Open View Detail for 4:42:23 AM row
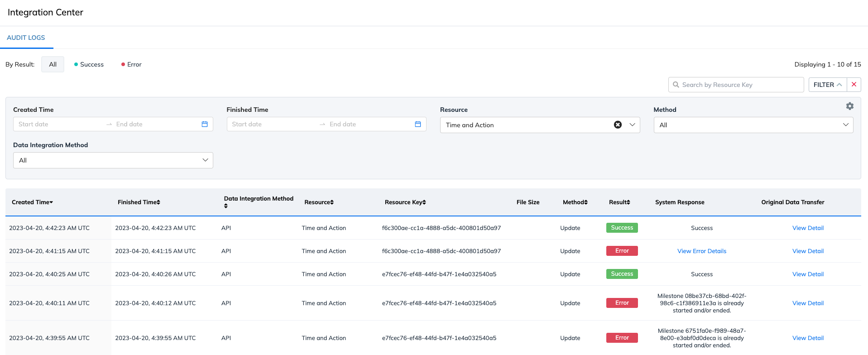This screenshot has width=868, height=355. point(808,228)
